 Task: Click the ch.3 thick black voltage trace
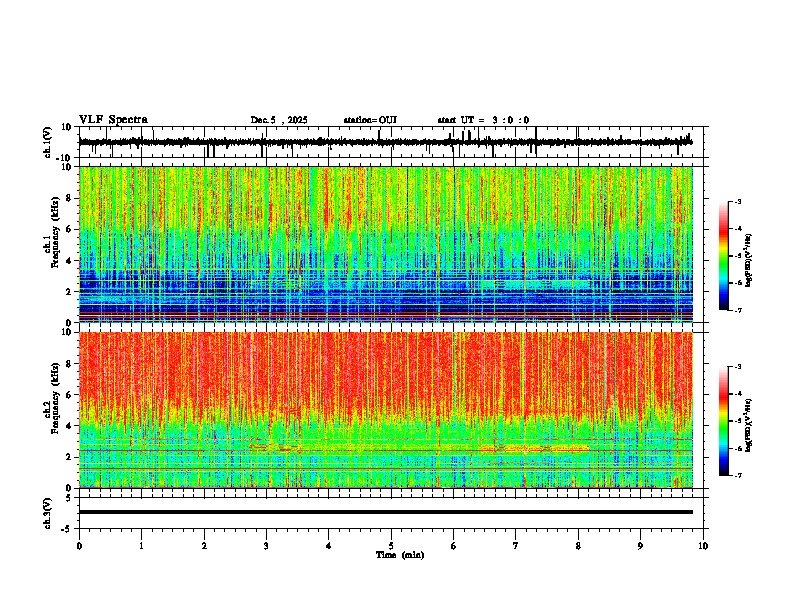385,512
